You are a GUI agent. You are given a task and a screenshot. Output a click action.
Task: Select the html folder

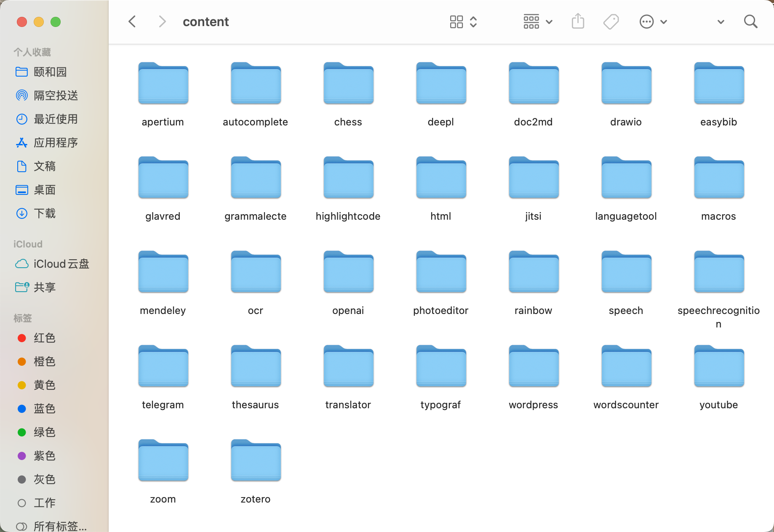pos(441,178)
